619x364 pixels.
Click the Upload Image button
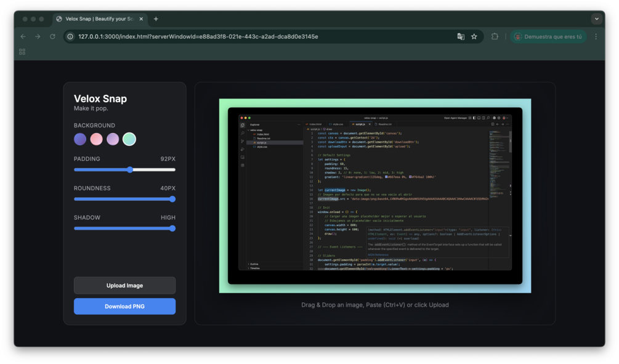click(124, 285)
